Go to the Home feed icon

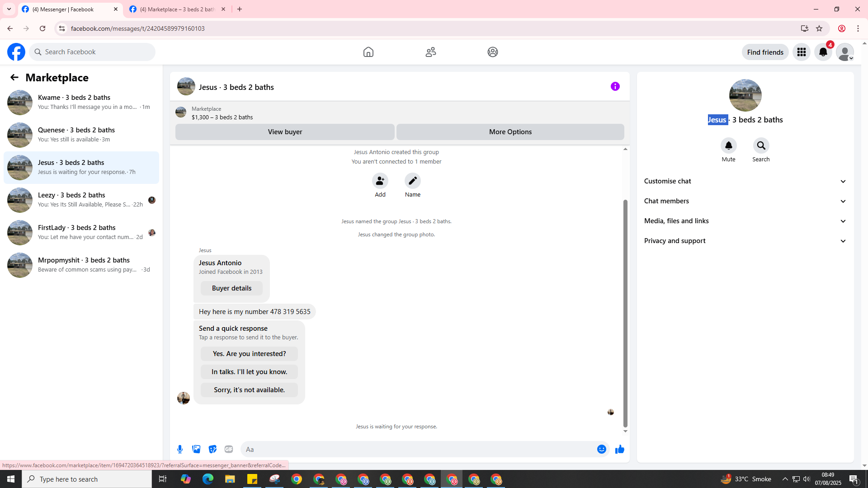(368, 52)
